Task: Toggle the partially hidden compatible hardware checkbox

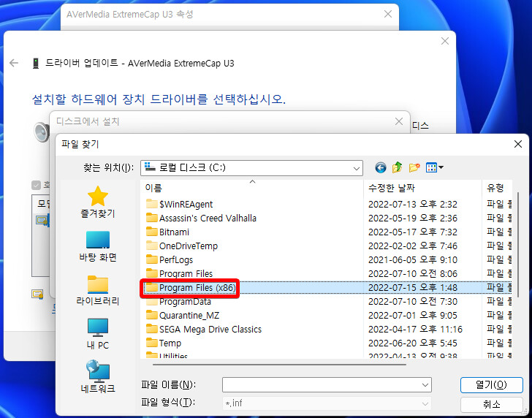Action: click(x=37, y=186)
